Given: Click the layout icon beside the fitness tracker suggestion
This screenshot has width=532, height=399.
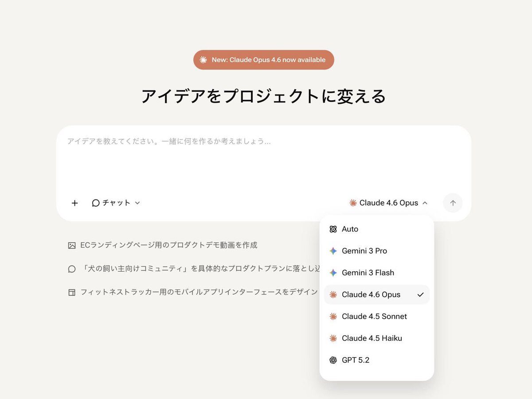Looking at the screenshot, I should 71,292.
